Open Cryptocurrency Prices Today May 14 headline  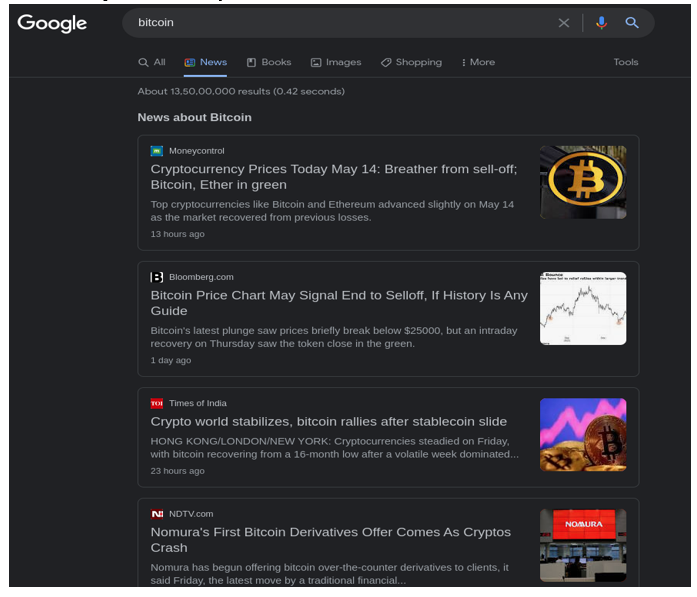pos(334,177)
